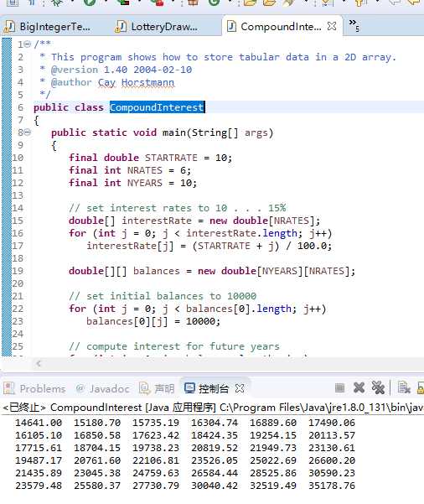
Task: Click the 'length' field on line 16
Action: point(280,233)
